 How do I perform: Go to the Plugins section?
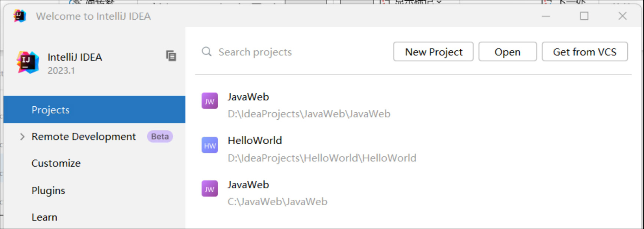pos(48,190)
